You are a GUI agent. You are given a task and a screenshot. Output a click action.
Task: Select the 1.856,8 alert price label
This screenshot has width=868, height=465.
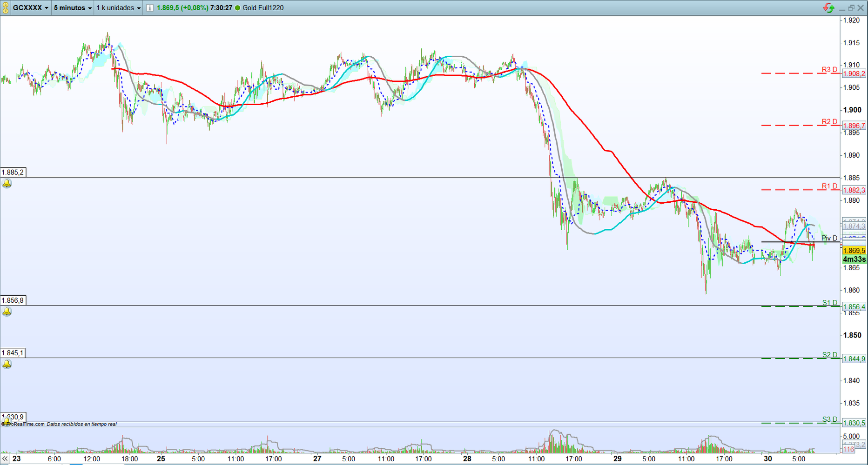point(13,300)
